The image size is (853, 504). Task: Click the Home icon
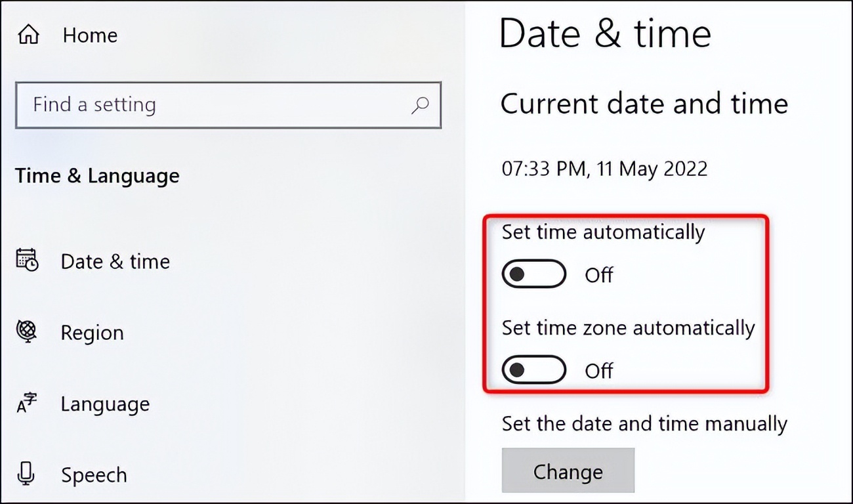click(x=28, y=33)
